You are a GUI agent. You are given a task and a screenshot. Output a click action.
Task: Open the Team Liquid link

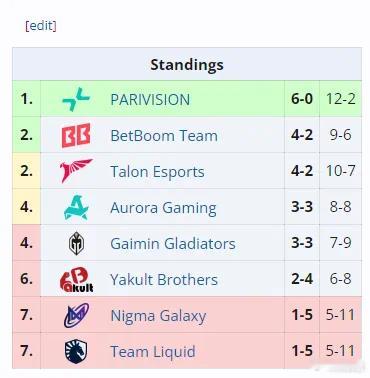tap(153, 352)
